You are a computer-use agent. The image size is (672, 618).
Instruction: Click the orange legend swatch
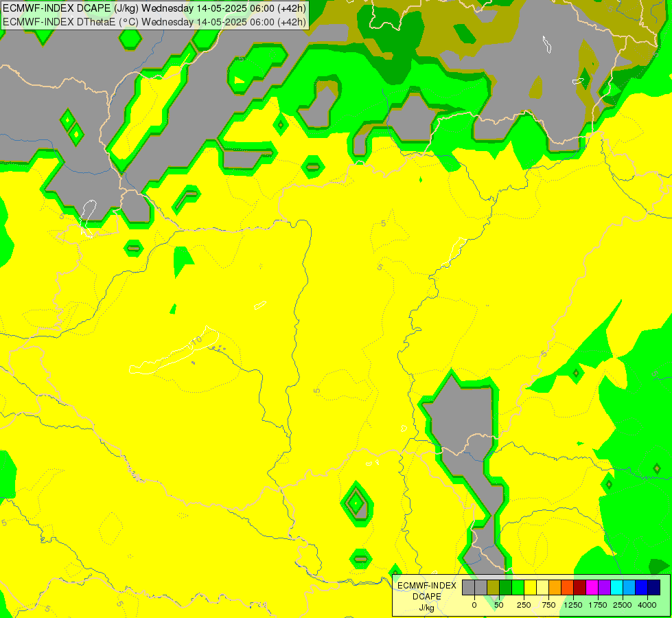click(x=555, y=588)
